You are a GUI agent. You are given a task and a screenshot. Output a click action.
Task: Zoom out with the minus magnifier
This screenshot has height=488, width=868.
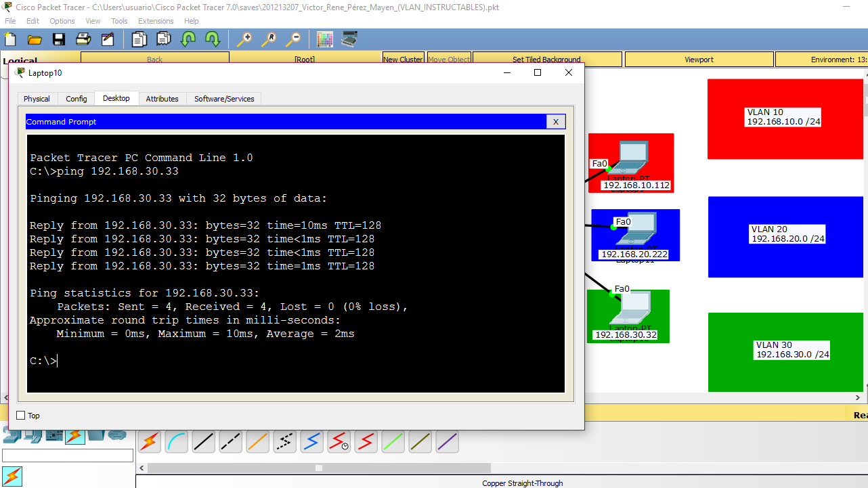click(293, 39)
